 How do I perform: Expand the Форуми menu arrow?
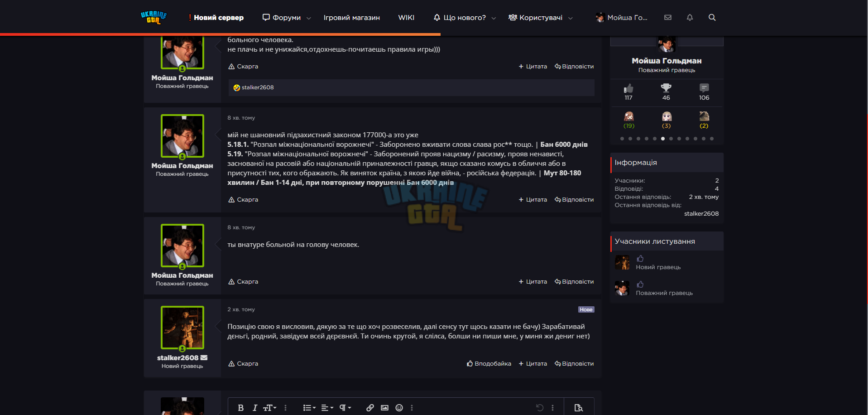pyautogui.click(x=309, y=18)
